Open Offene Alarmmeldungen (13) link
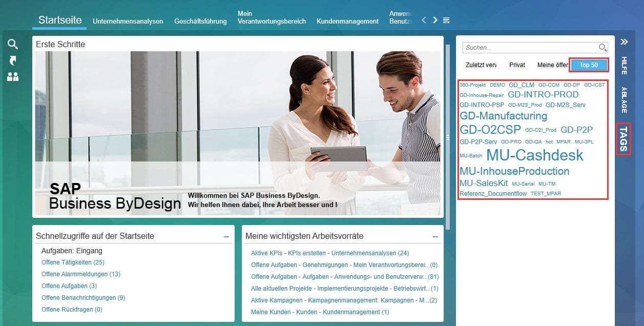The image size is (644, 326). point(81,274)
